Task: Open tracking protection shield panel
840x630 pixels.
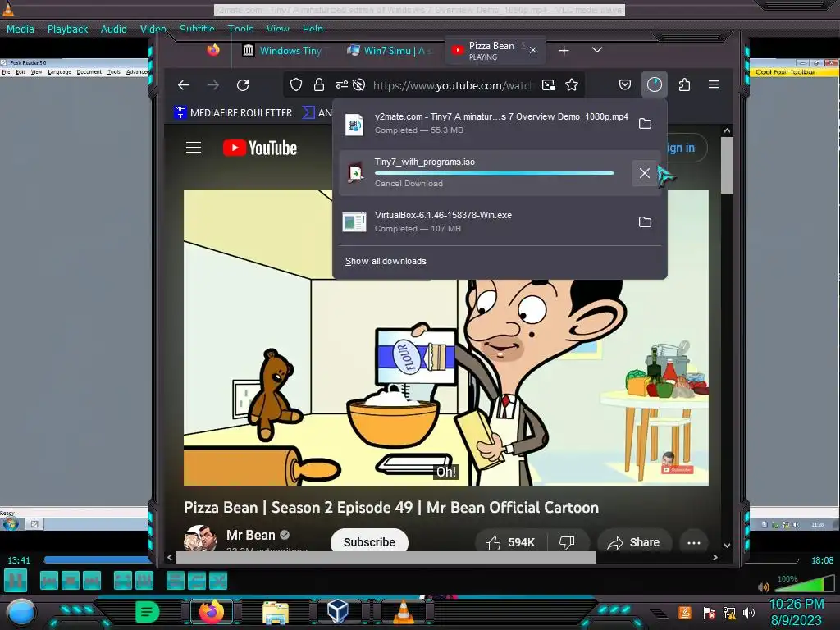Action: click(x=295, y=84)
